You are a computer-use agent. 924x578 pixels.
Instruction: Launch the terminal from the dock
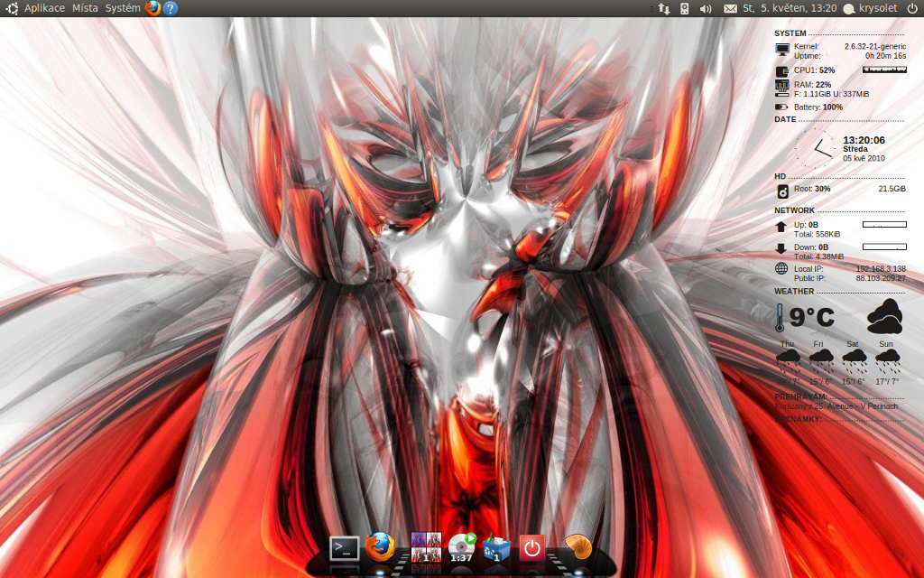pyautogui.click(x=344, y=548)
